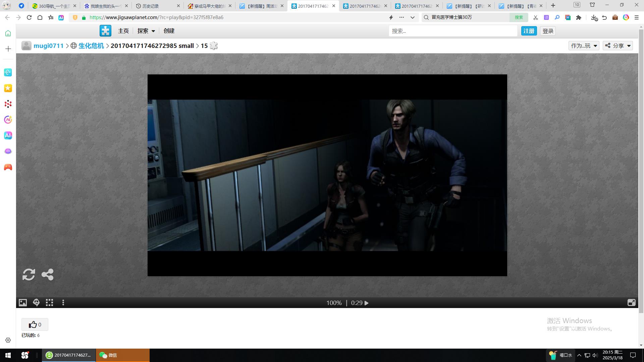Click the 登录 button
Screen dimensions: 644x362
point(548,31)
